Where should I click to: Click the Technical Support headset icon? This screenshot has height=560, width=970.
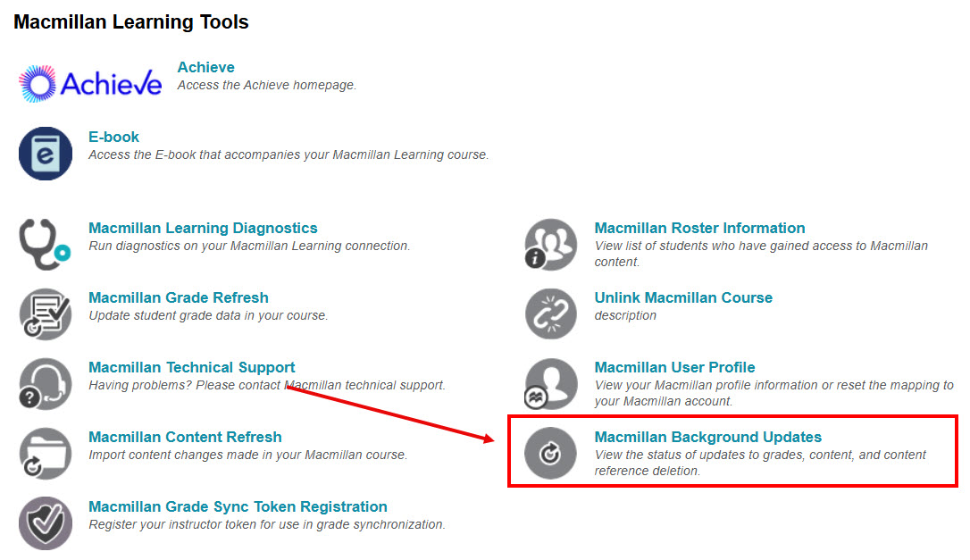point(45,384)
